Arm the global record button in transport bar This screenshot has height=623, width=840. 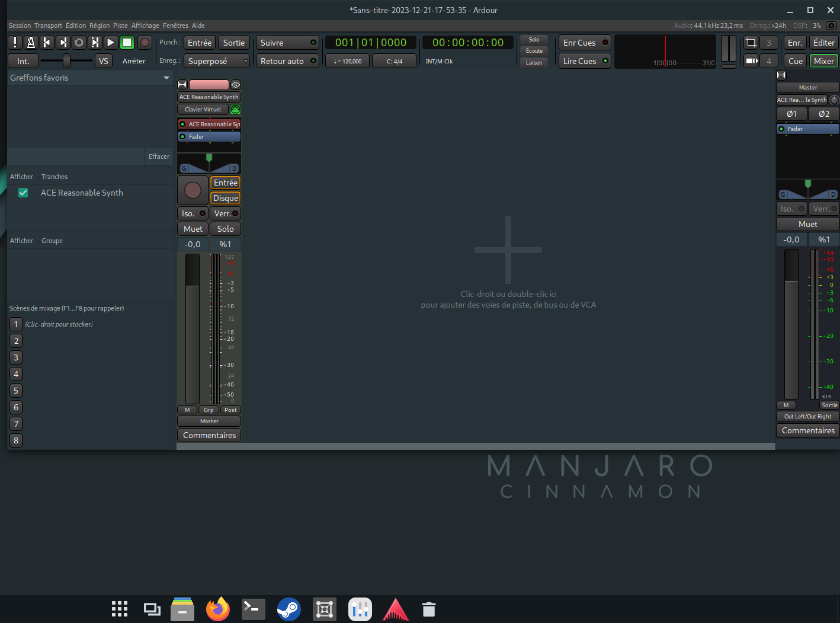coord(145,43)
